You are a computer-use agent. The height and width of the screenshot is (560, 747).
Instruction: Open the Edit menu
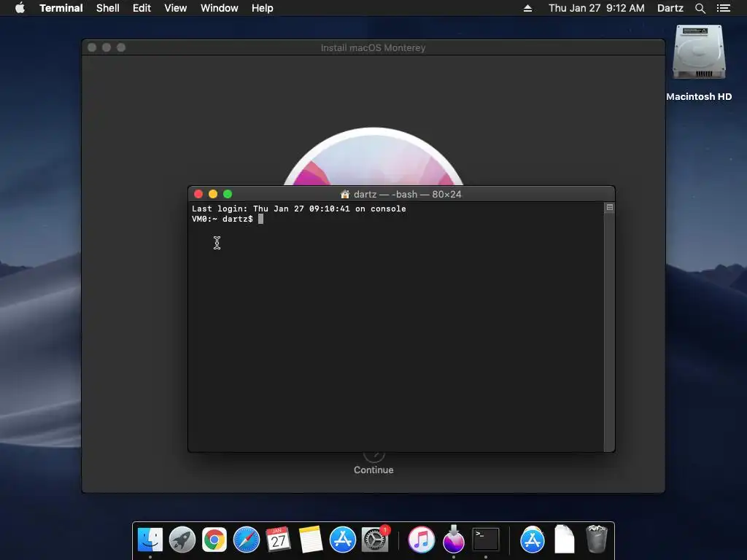pos(142,8)
